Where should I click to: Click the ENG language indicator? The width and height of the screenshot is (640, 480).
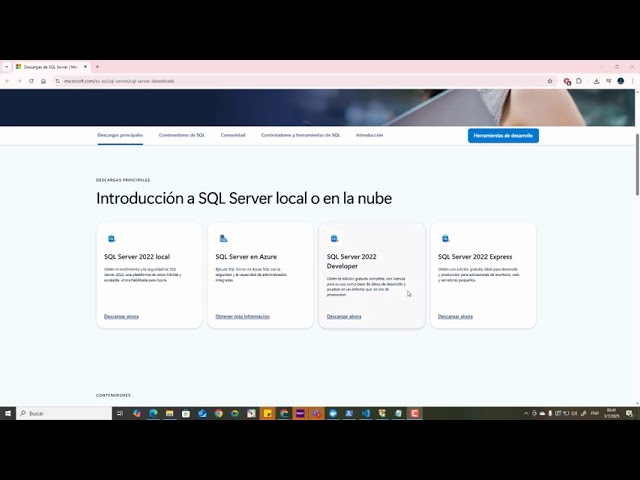coord(595,413)
